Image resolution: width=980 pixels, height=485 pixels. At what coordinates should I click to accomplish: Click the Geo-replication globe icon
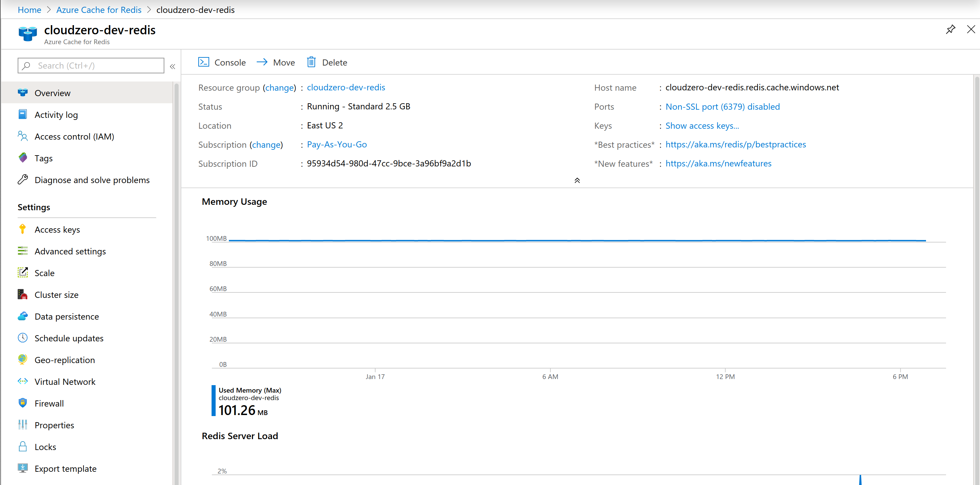click(22, 359)
